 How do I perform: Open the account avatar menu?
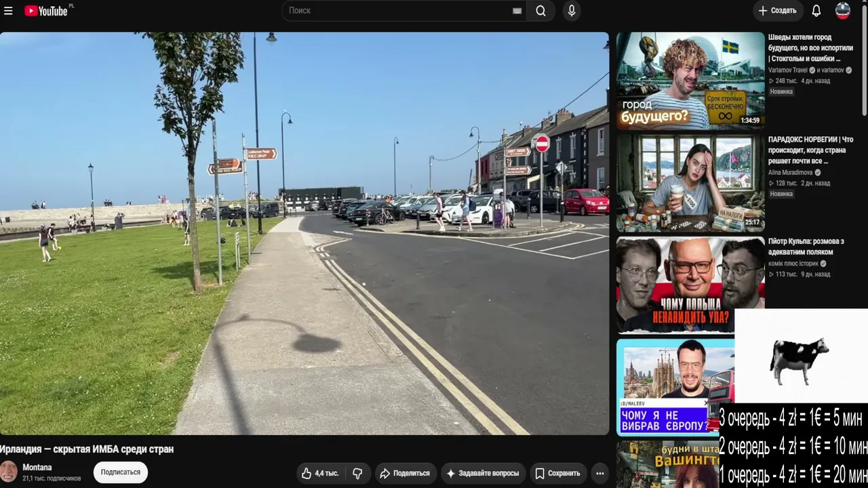(x=843, y=11)
